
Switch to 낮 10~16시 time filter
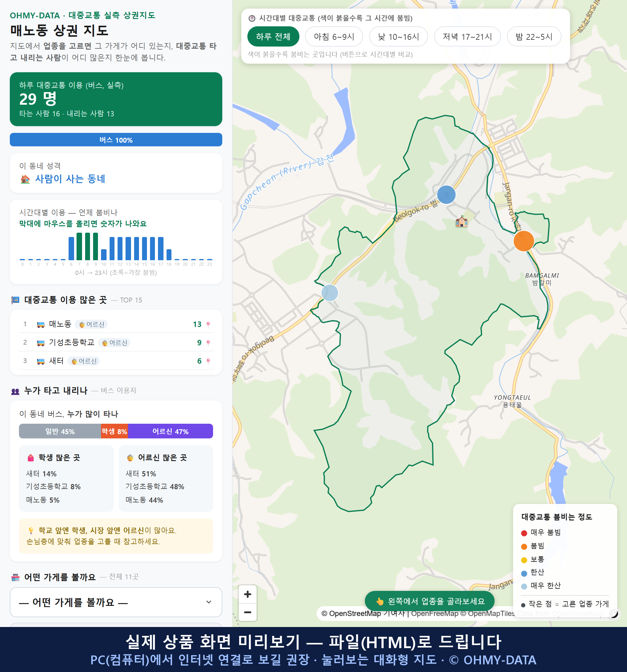[x=398, y=36]
